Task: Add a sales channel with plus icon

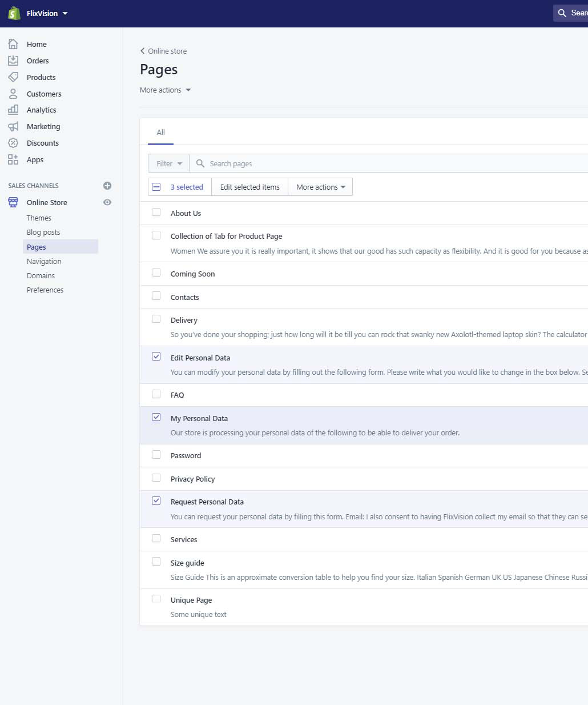Action: coord(107,186)
